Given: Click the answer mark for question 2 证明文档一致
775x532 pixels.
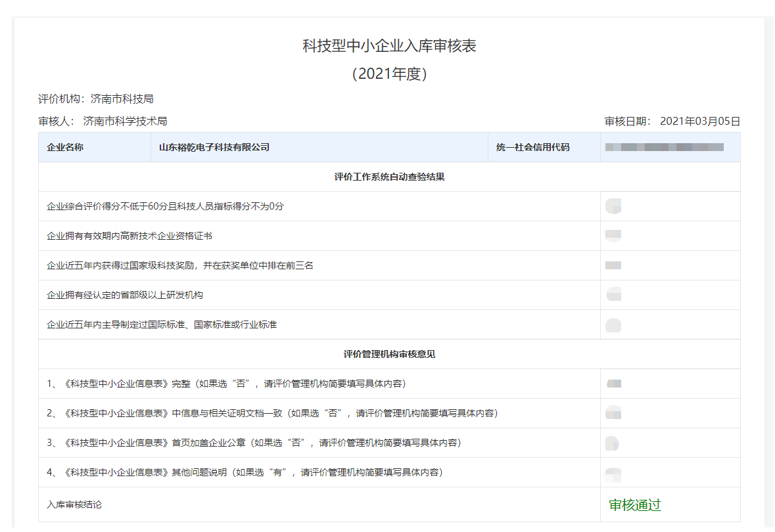Looking at the screenshot, I should point(613,414).
